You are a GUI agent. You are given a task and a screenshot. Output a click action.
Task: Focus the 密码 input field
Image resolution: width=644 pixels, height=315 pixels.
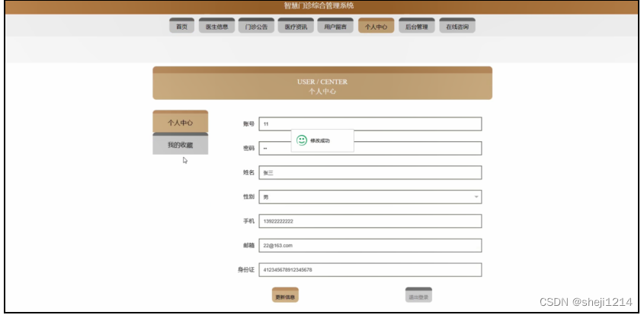click(x=370, y=148)
